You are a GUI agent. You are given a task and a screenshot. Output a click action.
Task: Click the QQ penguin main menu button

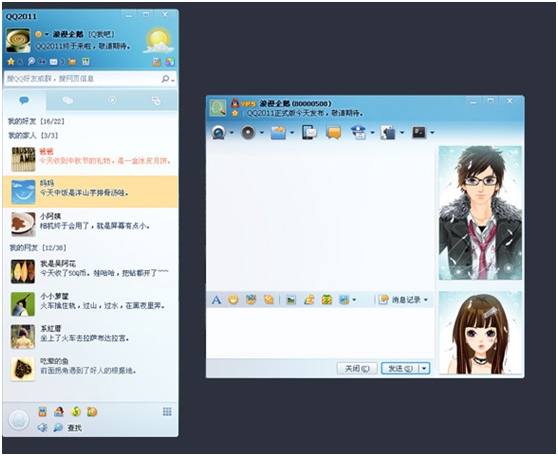coord(18,420)
